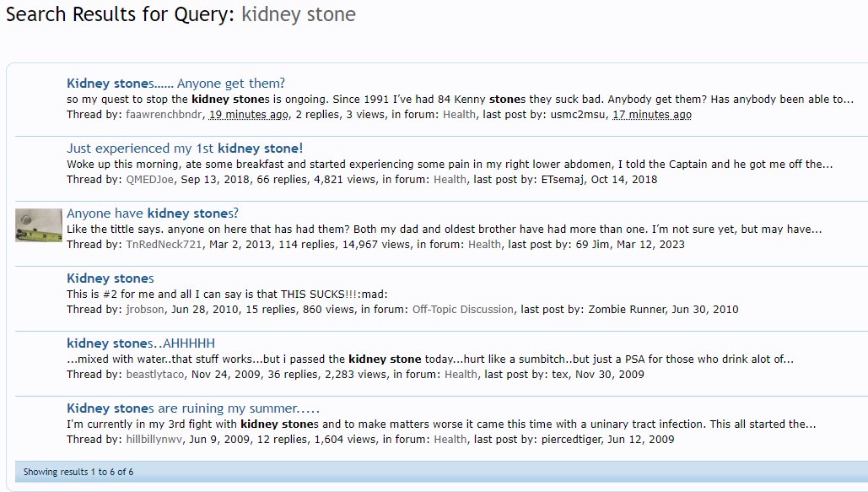Open Health forum link in hillbillynwv result

(x=450, y=440)
